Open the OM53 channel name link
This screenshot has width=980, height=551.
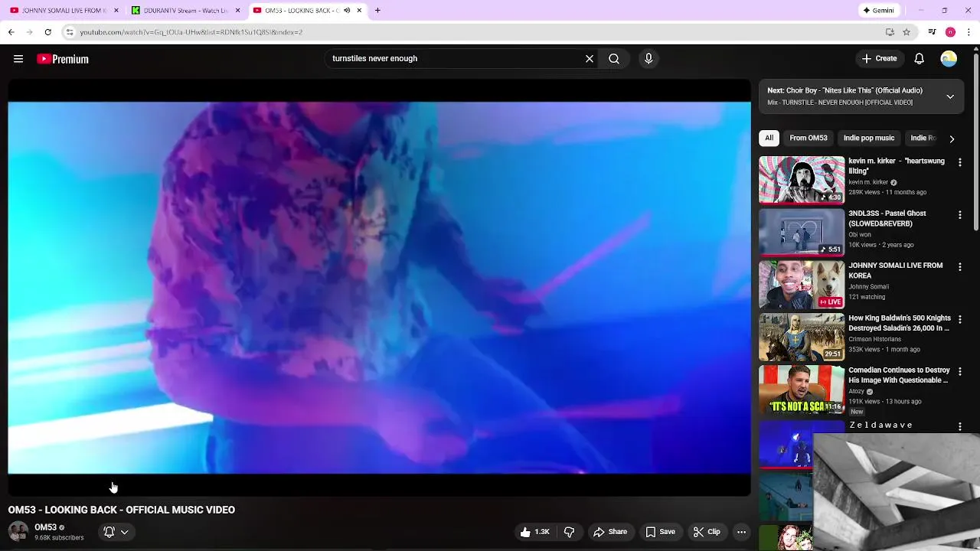(x=45, y=527)
